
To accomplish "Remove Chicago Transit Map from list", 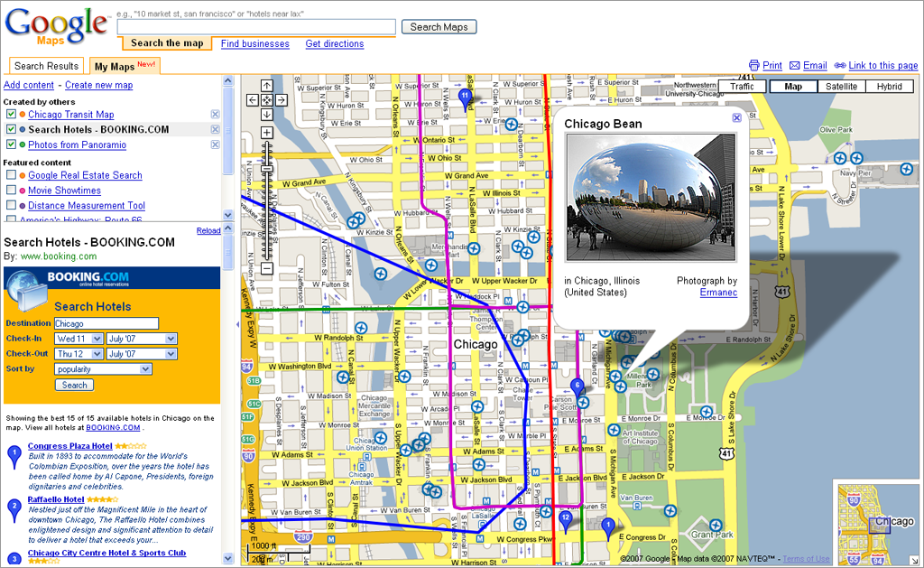I will click(x=215, y=115).
